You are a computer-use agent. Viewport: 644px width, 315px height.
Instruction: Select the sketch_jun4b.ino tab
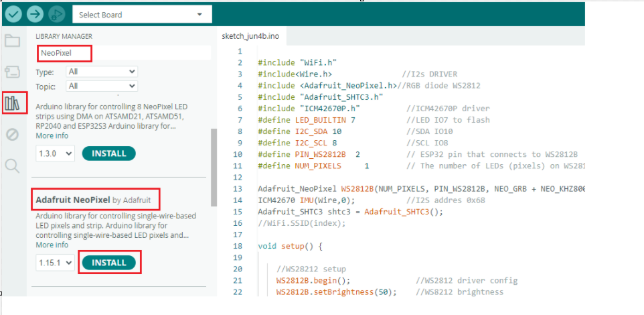250,35
